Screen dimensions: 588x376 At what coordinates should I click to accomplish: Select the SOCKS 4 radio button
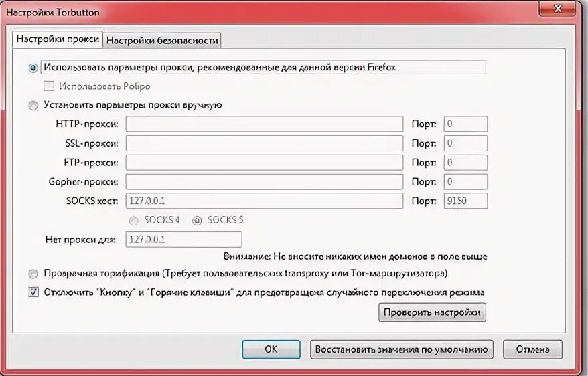click(133, 221)
